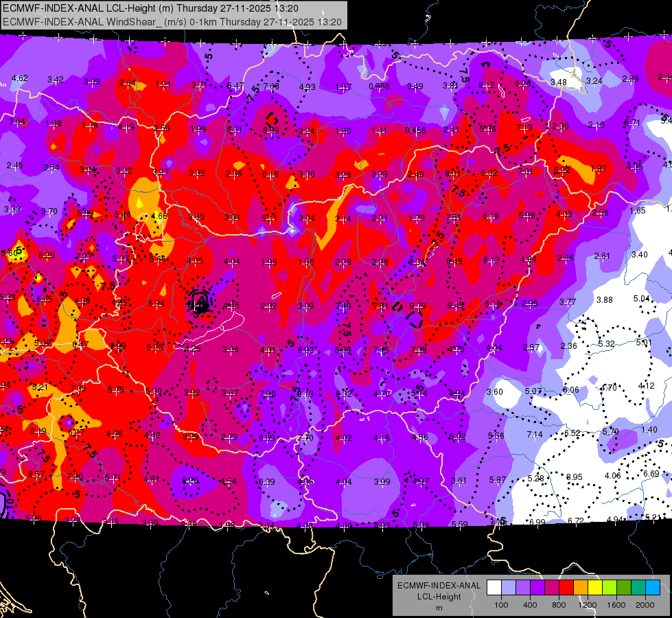The height and width of the screenshot is (618, 672).
Task: Select the grid value 8.89
Action: 271,130
